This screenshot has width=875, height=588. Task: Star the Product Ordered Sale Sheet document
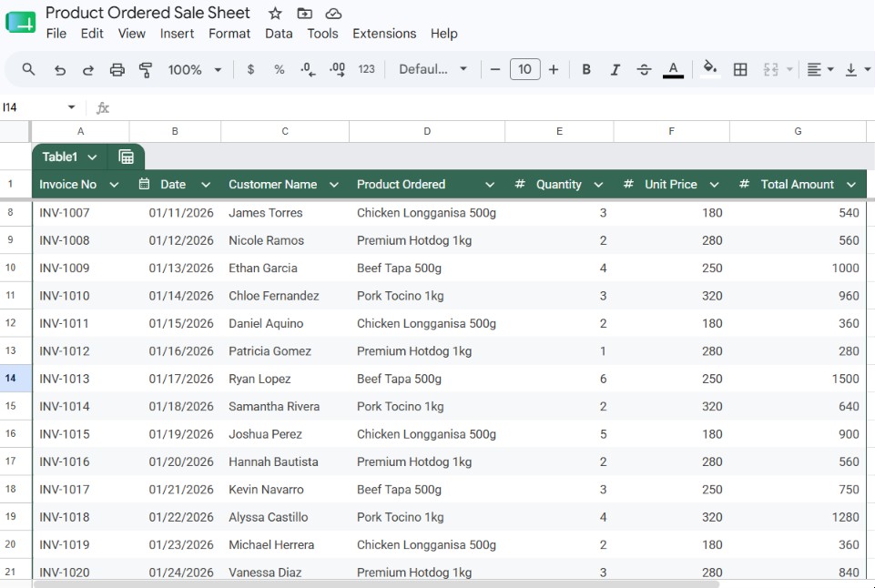click(x=275, y=14)
